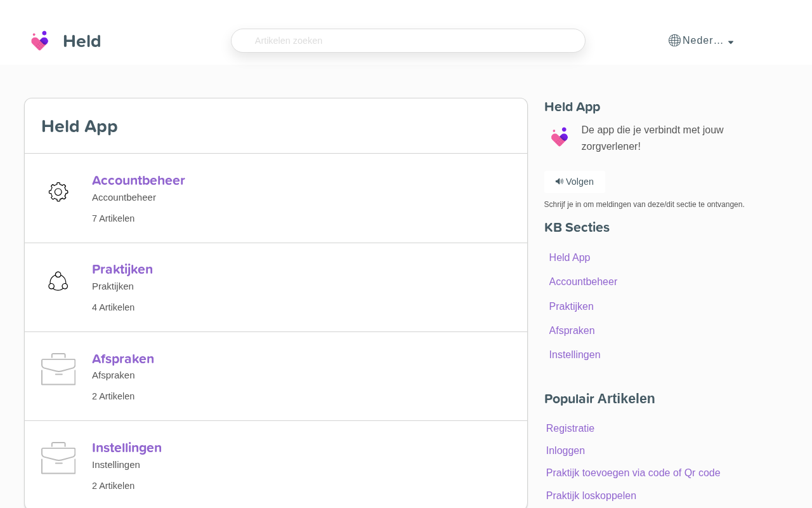Click the globe language icon
Viewport: 812px width, 508px height.
(x=674, y=41)
